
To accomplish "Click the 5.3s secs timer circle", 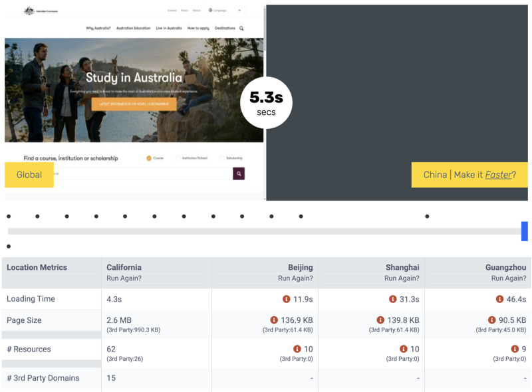I will (x=267, y=103).
